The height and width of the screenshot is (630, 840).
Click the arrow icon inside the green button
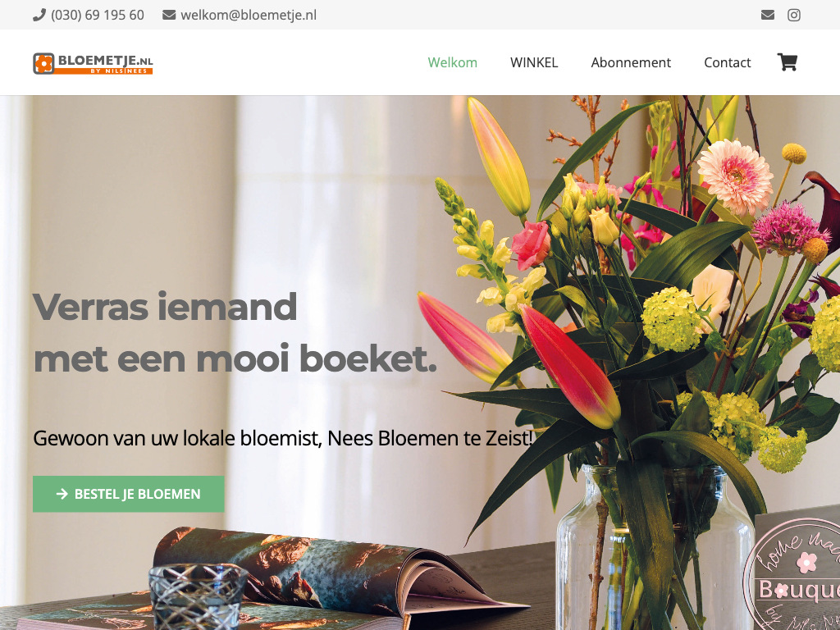click(x=62, y=494)
